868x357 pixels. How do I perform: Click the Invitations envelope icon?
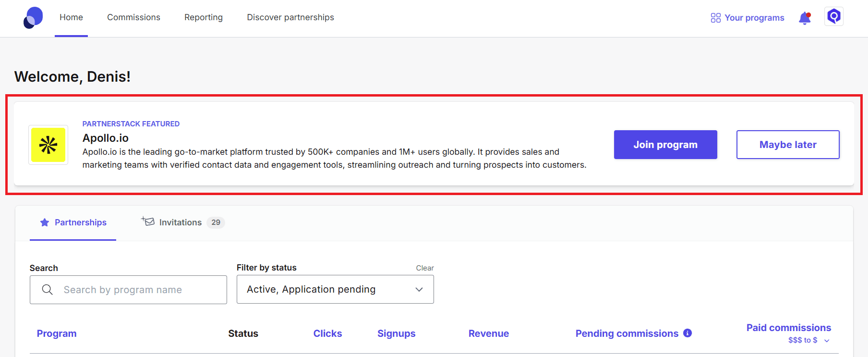pos(148,221)
